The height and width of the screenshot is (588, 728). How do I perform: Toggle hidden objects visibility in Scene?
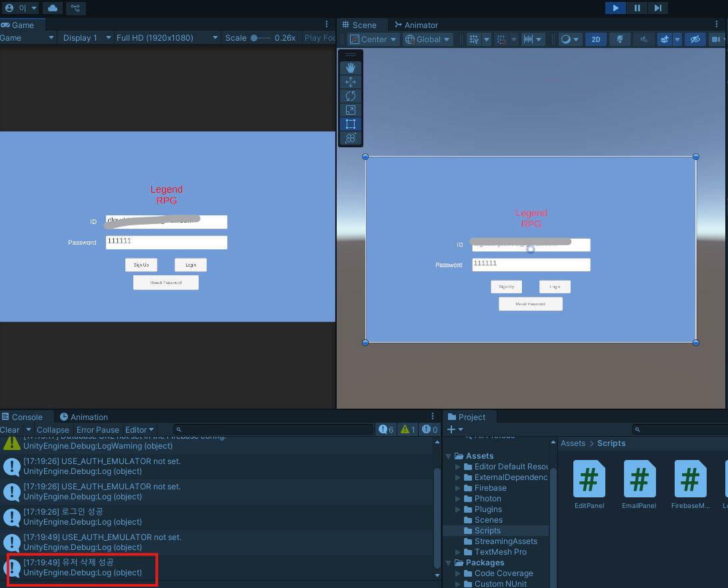pos(695,39)
